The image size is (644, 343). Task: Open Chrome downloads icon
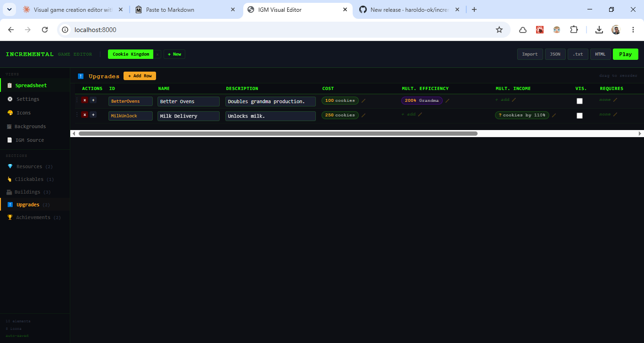[599, 30]
